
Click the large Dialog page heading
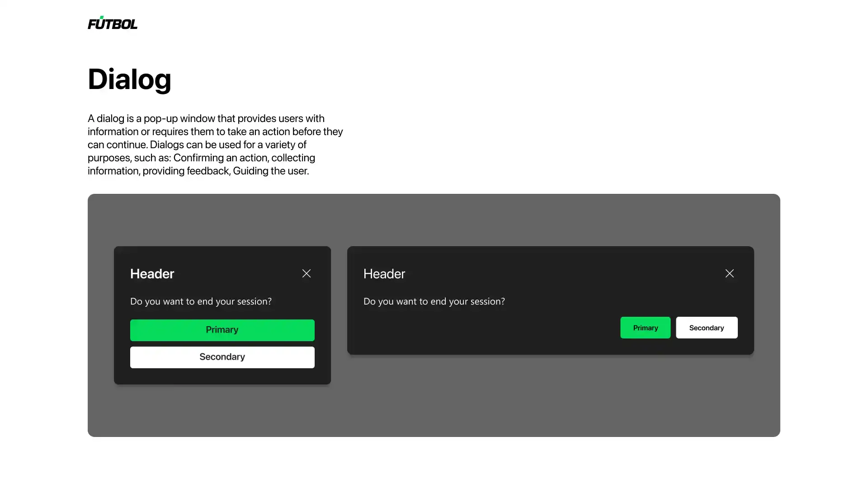(x=129, y=79)
